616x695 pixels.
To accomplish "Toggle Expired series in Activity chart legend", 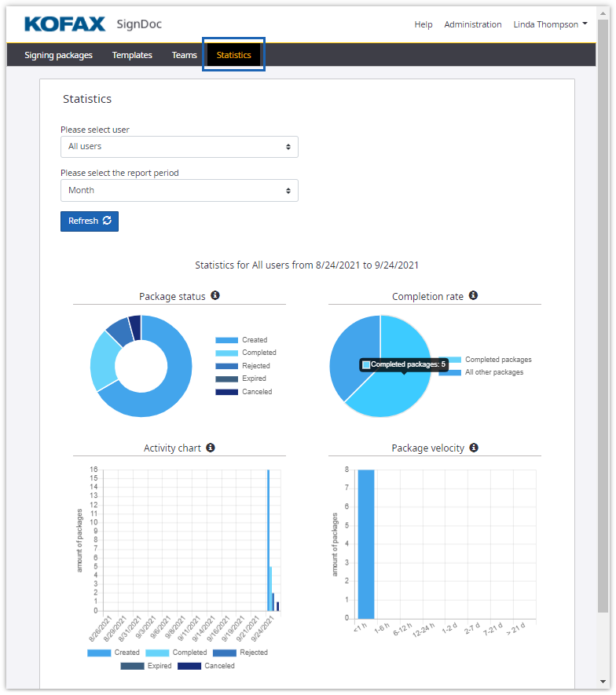I will coord(148,666).
